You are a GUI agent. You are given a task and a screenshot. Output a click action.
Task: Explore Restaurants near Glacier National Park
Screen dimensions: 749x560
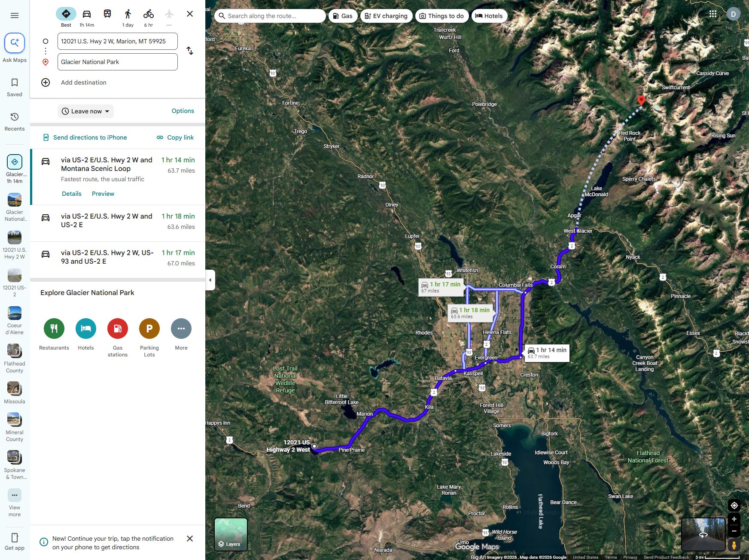coord(54,335)
